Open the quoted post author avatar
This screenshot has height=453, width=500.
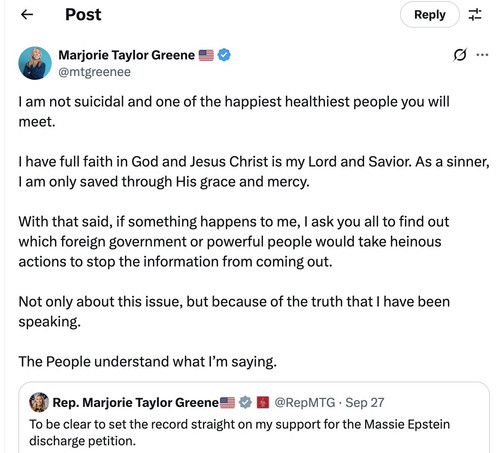tap(39, 402)
